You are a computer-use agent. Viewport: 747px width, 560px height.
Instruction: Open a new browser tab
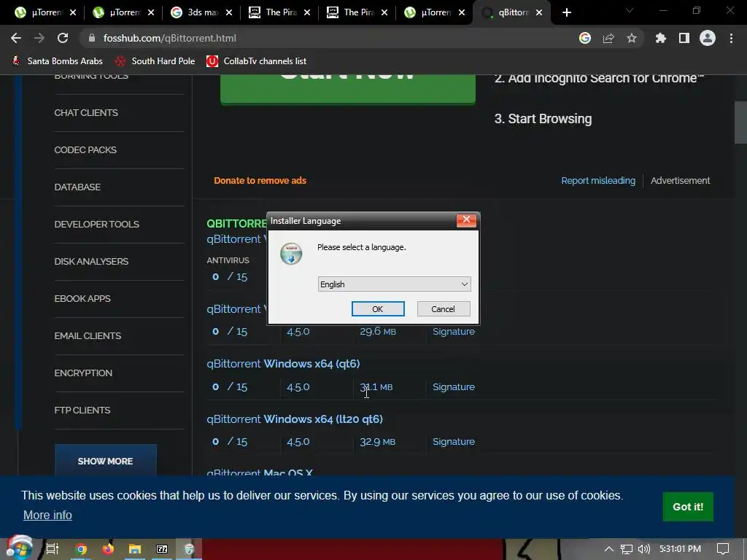pos(566,12)
